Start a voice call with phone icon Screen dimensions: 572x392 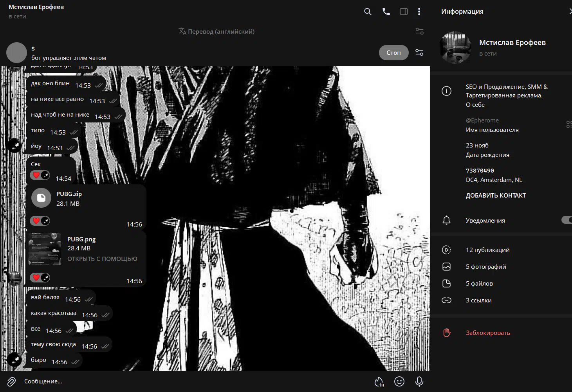click(386, 12)
